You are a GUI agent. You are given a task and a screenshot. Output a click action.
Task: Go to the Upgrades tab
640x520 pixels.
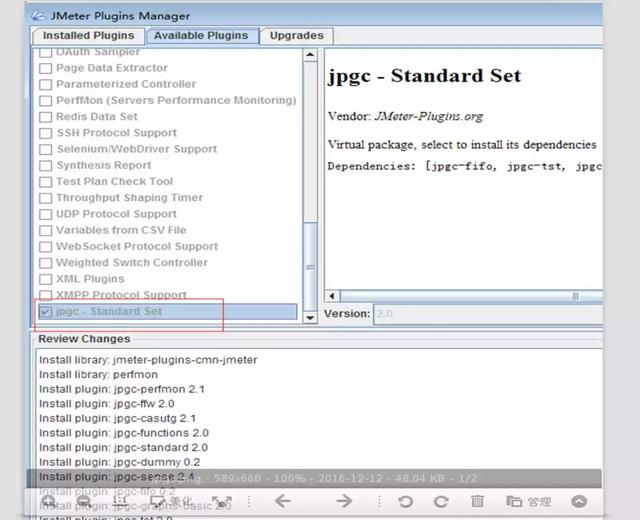click(297, 36)
